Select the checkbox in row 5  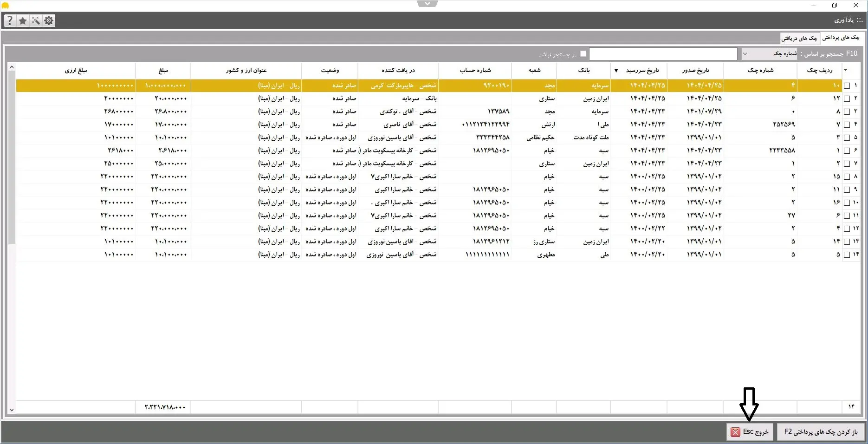pyautogui.click(x=847, y=137)
